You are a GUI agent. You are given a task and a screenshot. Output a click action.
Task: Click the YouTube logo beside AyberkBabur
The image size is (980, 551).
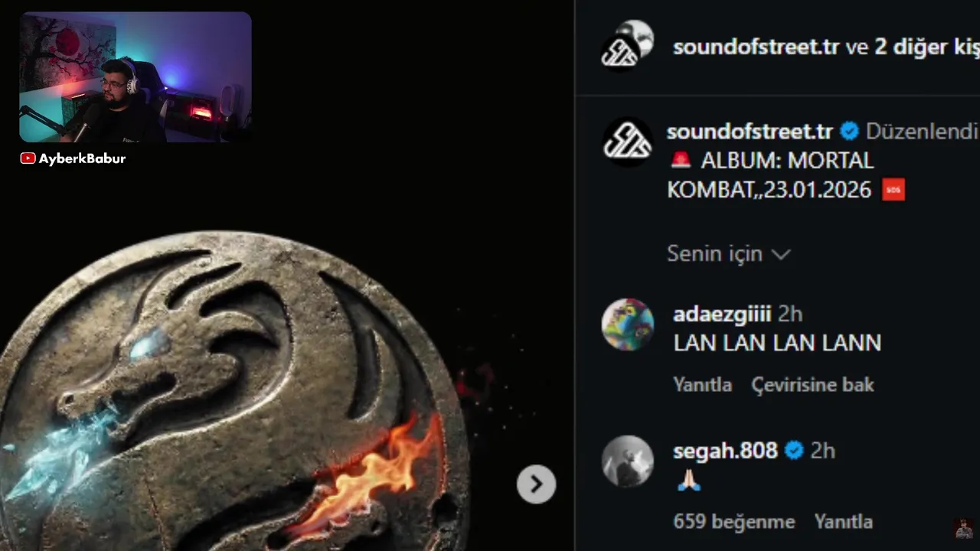[x=28, y=158]
